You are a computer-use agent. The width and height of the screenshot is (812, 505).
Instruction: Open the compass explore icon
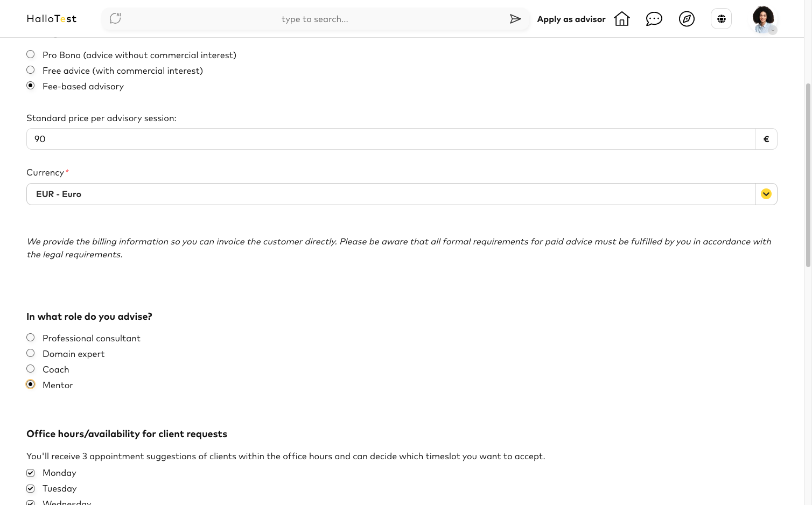coord(687,19)
